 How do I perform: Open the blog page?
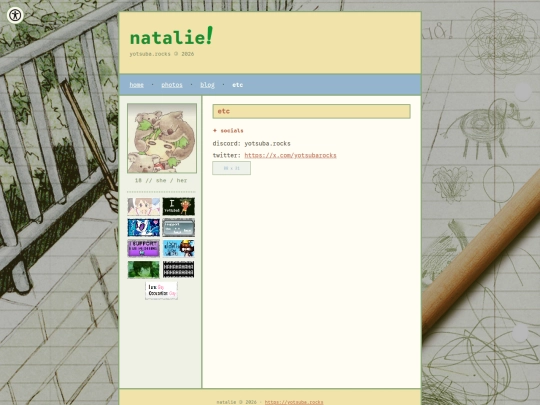[x=207, y=85]
